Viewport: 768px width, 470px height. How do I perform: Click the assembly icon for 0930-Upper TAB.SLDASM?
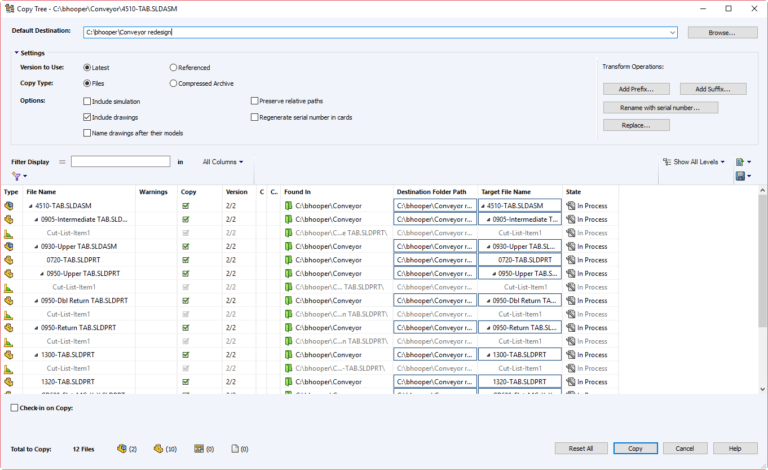tap(9, 246)
